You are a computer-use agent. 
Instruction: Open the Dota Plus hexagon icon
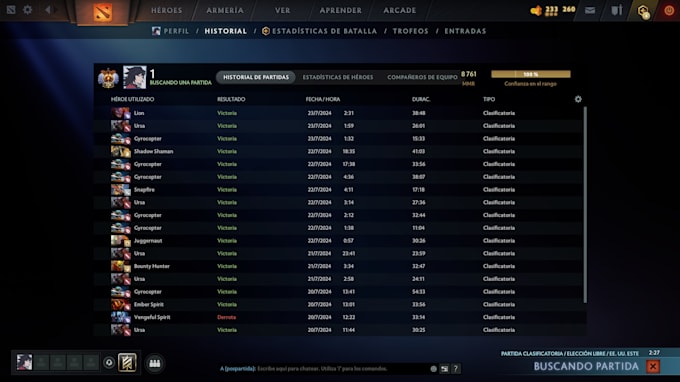pyautogui.click(x=643, y=11)
